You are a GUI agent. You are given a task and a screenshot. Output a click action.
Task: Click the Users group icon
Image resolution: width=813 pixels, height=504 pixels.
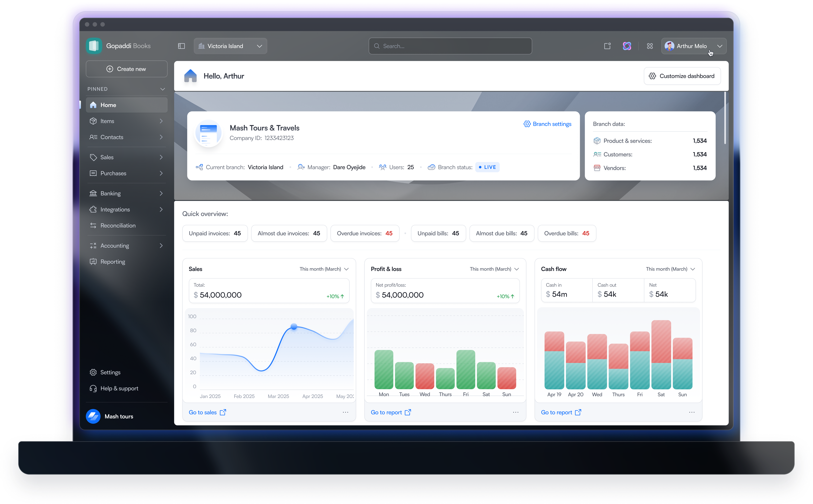click(383, 167)
